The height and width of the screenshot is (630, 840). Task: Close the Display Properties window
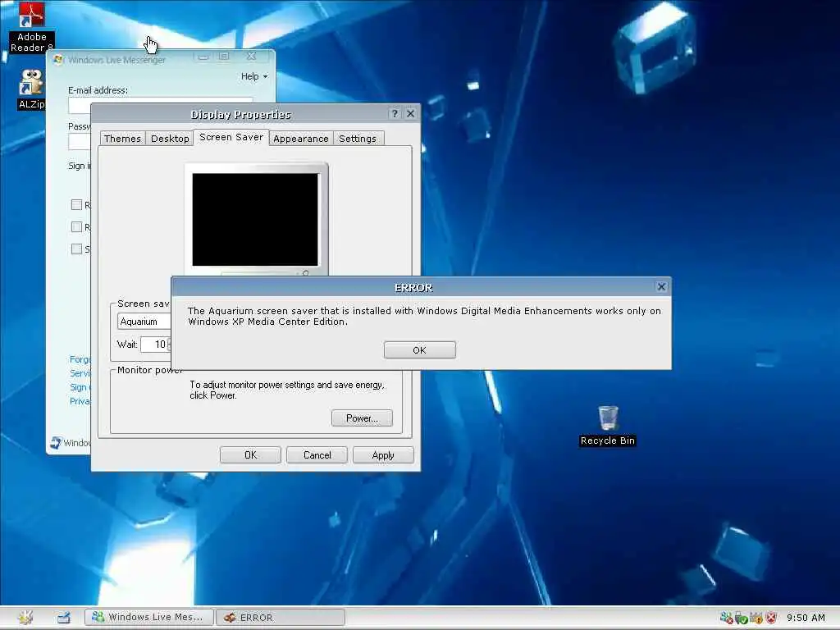pyautogui.click(x=410, y=113)
